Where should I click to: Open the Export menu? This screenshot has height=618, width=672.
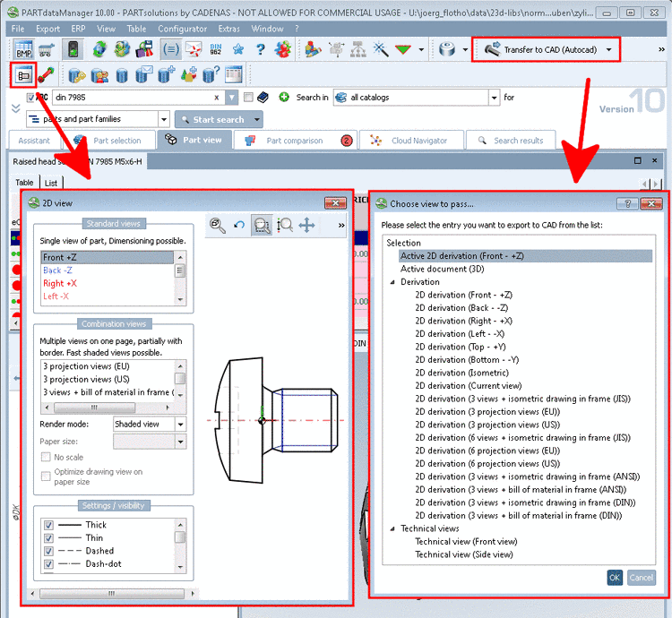click(47, 29)
